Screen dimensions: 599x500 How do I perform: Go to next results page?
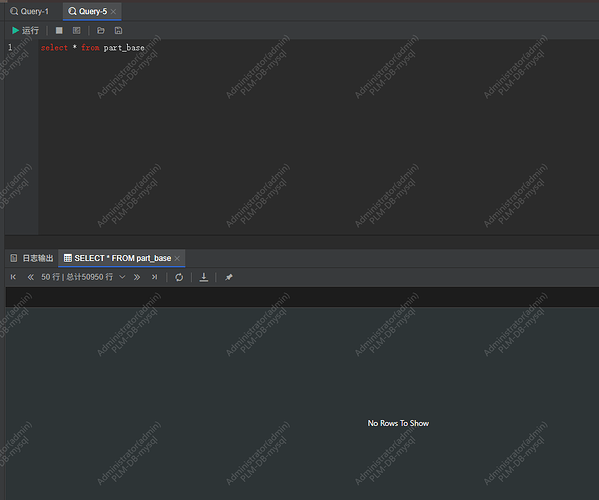(x=137, y=277)
